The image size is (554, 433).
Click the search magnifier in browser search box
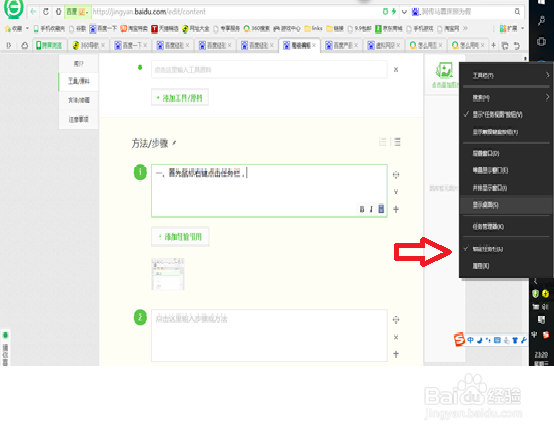coord(517,12)
